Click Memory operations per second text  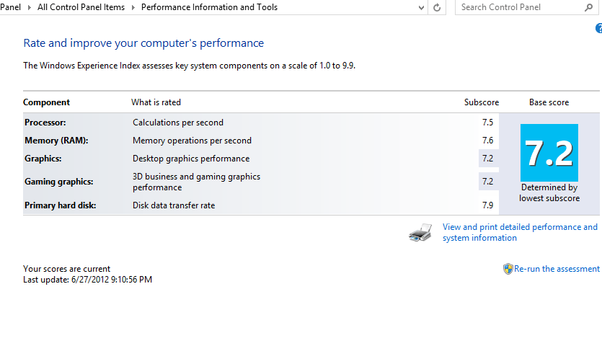192,141
